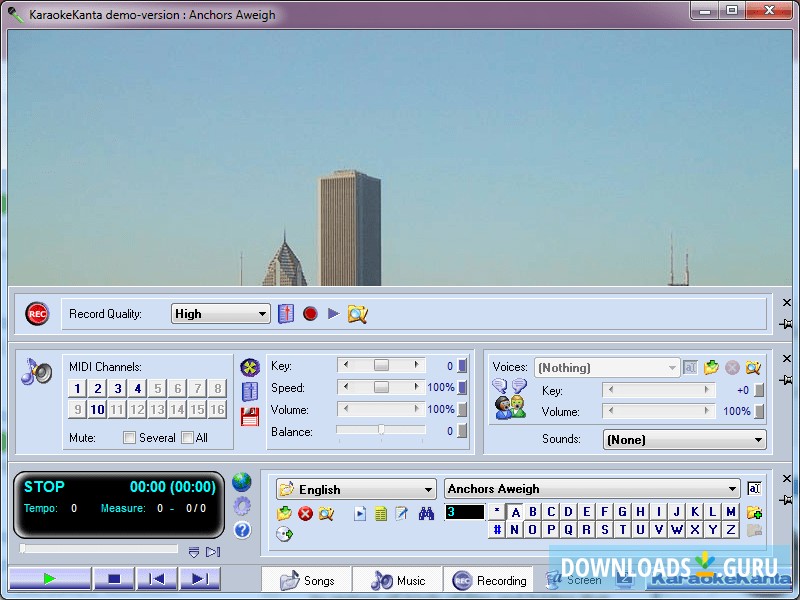Open the Record Quality dropdown
Viewport: 800px width, 600px height.
[x=220, y=314]
